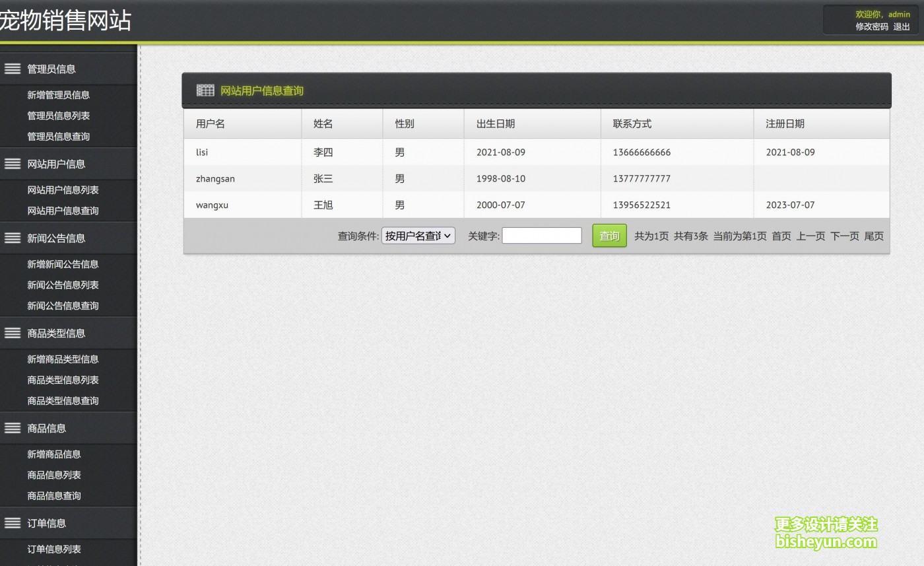The image size is (924, 566).
Task: Collapse the 网站用户信息 menu section
Action: click(x=68, y=164)
